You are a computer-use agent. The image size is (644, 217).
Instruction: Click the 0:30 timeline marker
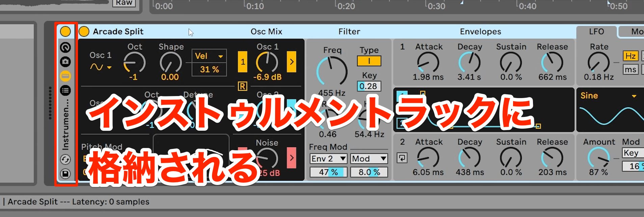coord(436,6)
